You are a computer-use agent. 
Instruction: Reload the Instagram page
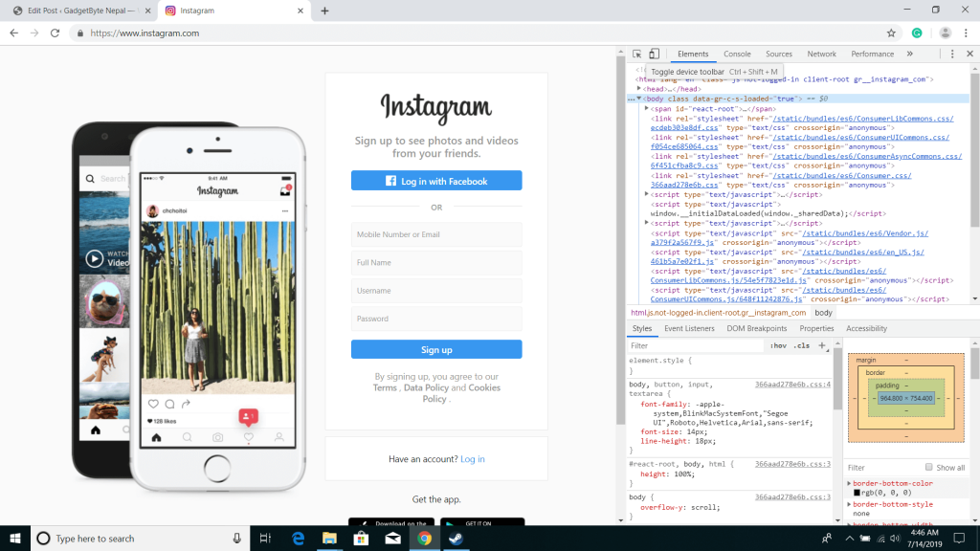tap(56, 32)
